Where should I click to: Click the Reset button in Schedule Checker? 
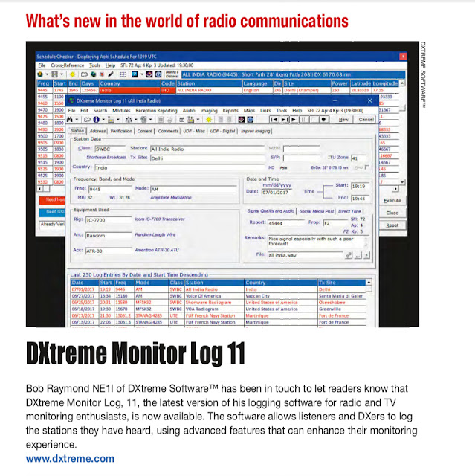(392, 225)
